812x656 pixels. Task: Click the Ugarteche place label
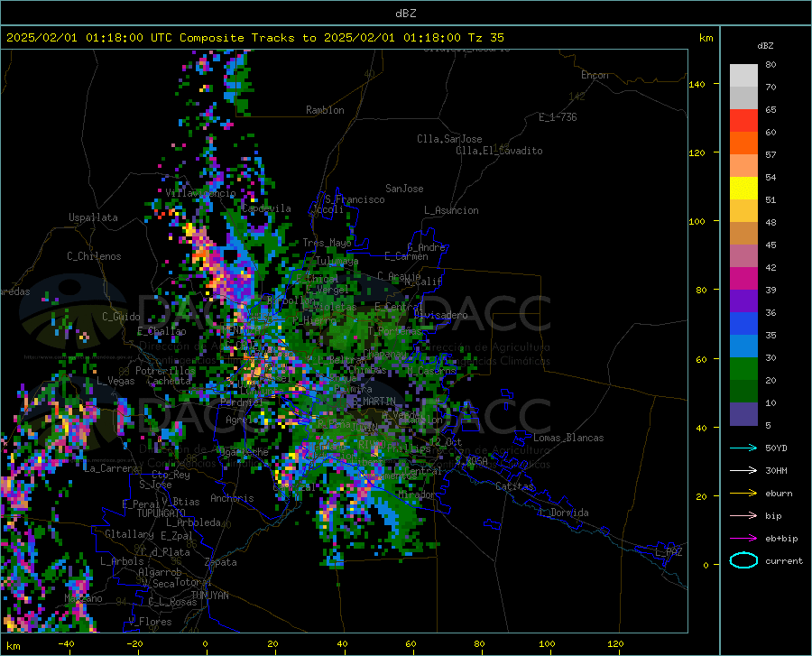point(243,452)
